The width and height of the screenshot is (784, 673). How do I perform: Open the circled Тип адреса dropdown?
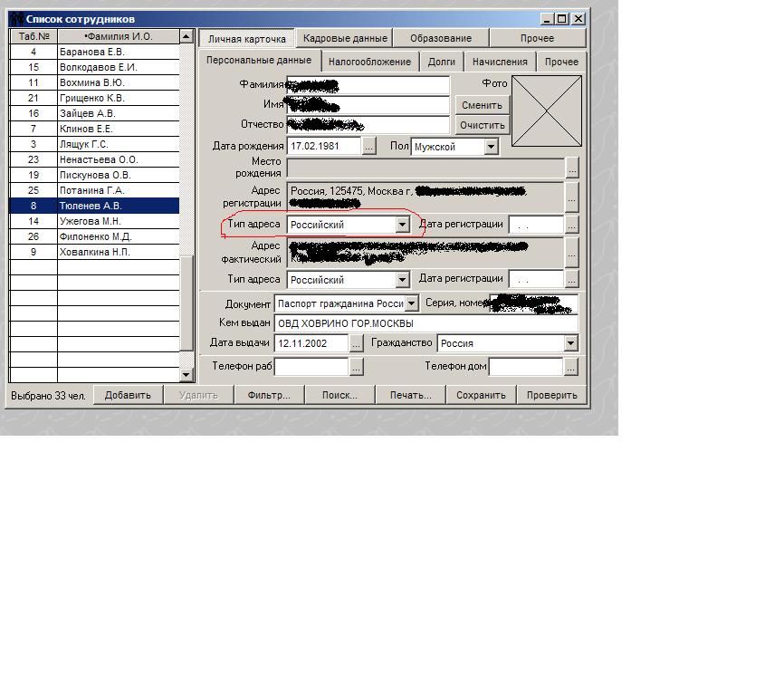[403, 225]
